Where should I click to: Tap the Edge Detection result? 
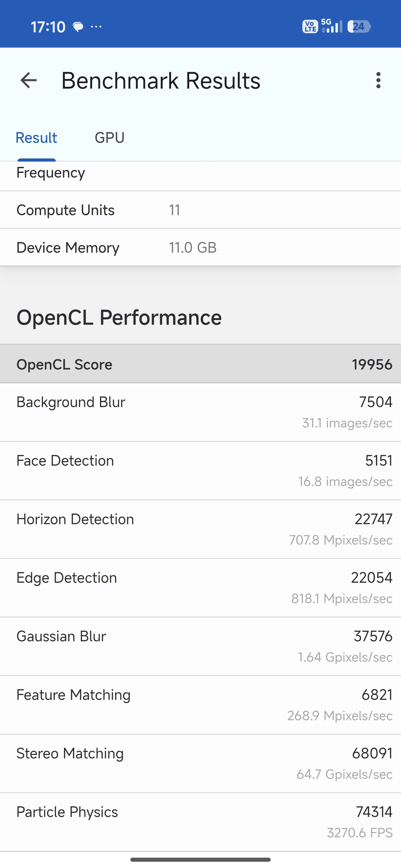[x=200, y=588]
